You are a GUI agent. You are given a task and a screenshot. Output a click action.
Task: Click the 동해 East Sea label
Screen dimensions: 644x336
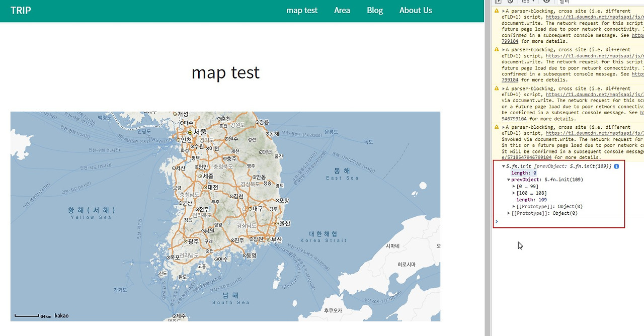coord(342,174)
